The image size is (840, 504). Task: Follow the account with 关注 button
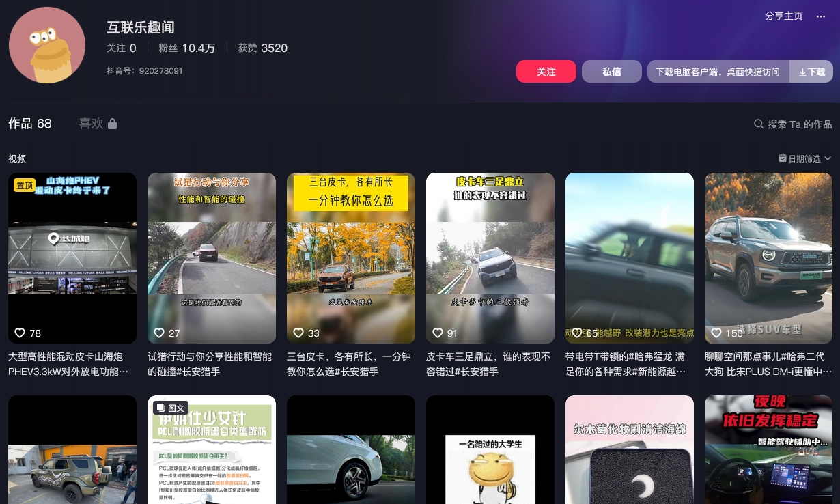click(546, 72)
